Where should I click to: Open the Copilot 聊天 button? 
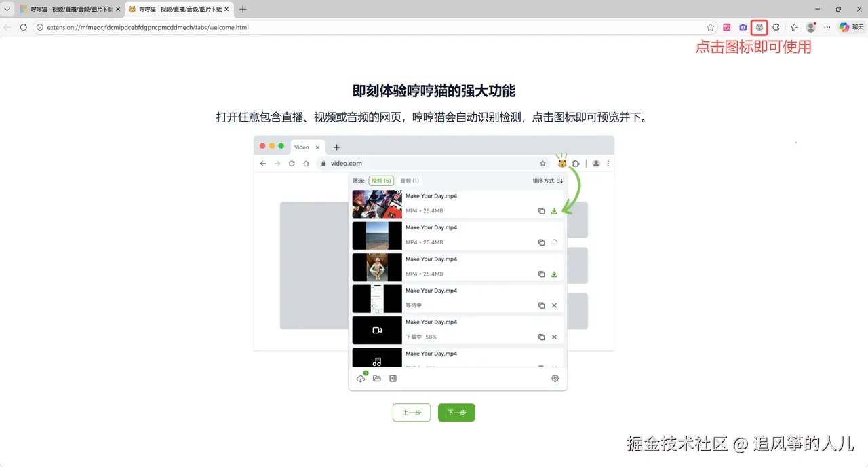[x=852, y=27]
